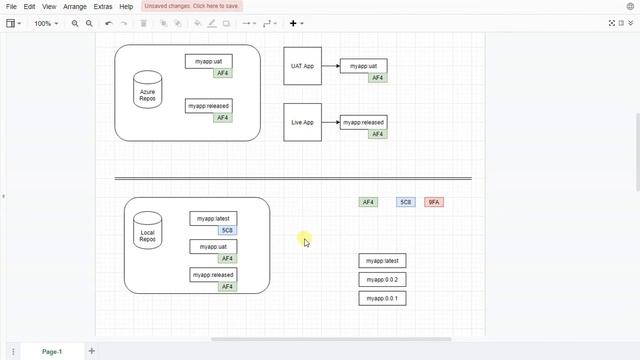Select the standalone blue 5C8 tag beside 9FA
This screenshot has width=640, height=360.
point(406,202)
